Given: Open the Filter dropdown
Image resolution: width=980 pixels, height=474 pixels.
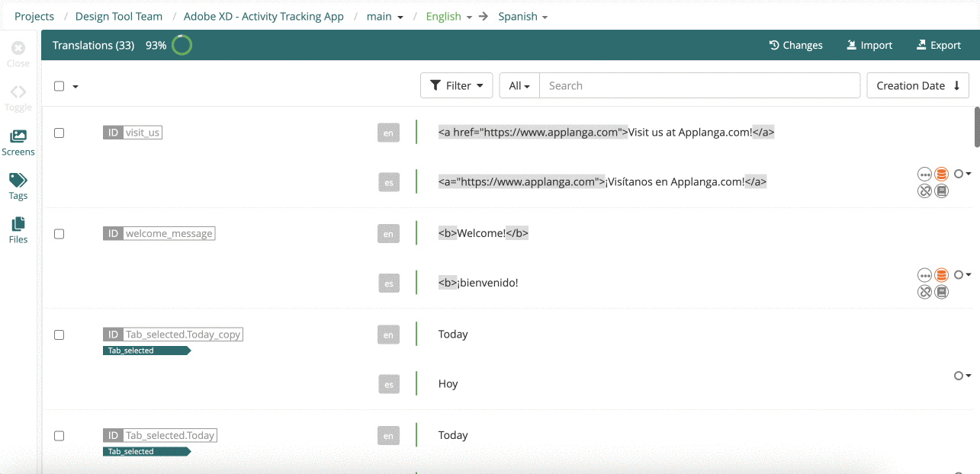Looking at the screenshot, I should click(456, 85).
